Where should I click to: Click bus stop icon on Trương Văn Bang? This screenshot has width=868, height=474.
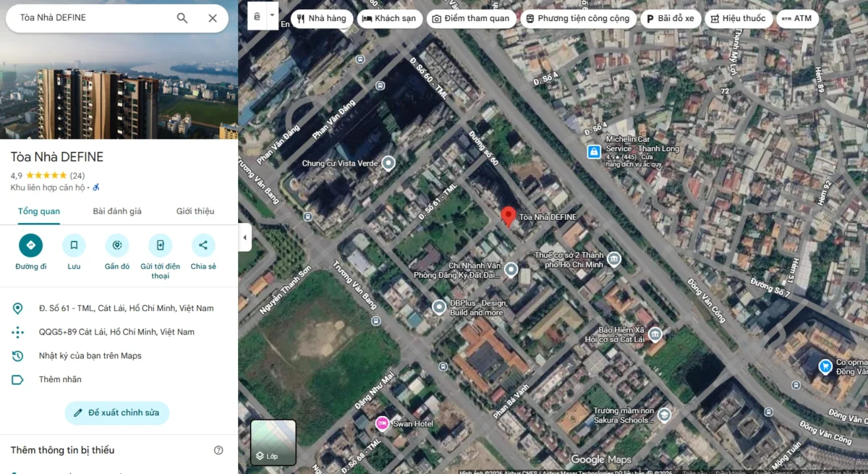pyautogui.click(x=375, y=321)
